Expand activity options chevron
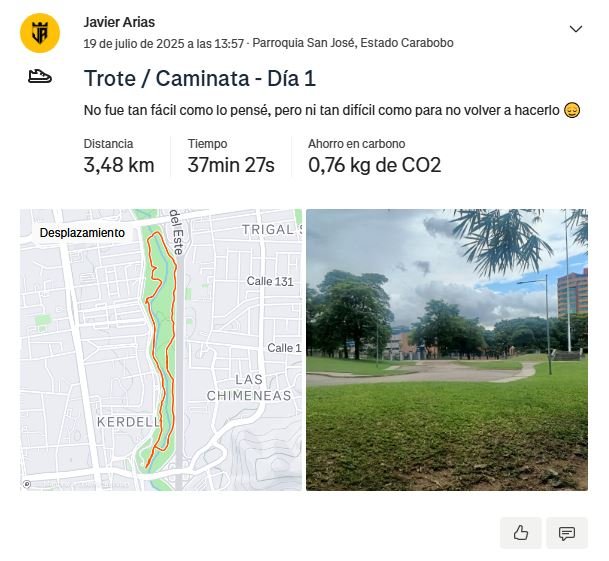 (x=576, y=29)
